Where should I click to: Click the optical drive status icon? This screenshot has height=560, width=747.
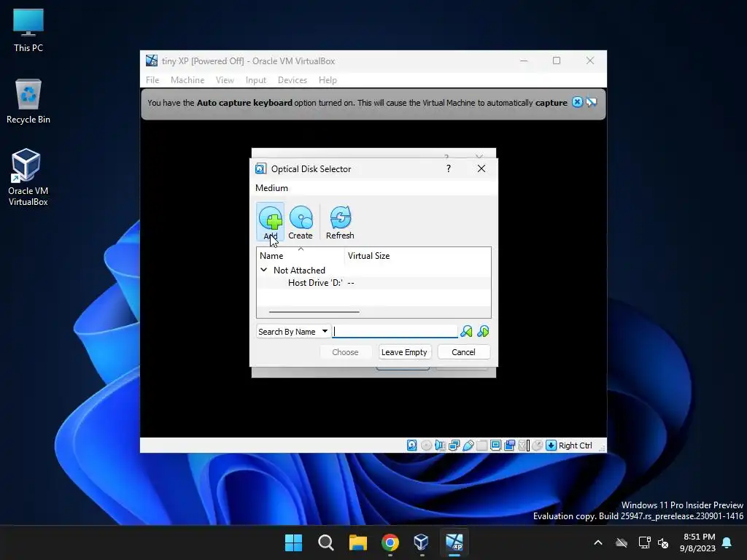(x=426, y=446)
